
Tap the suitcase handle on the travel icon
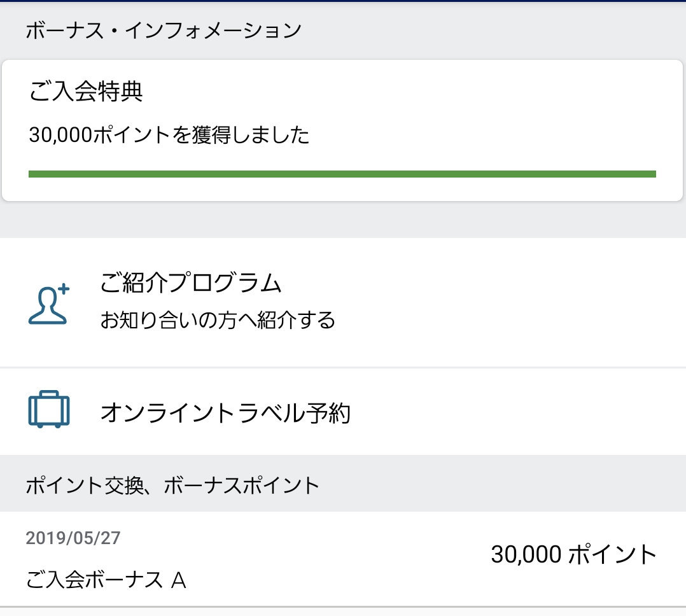coord(48,394)
